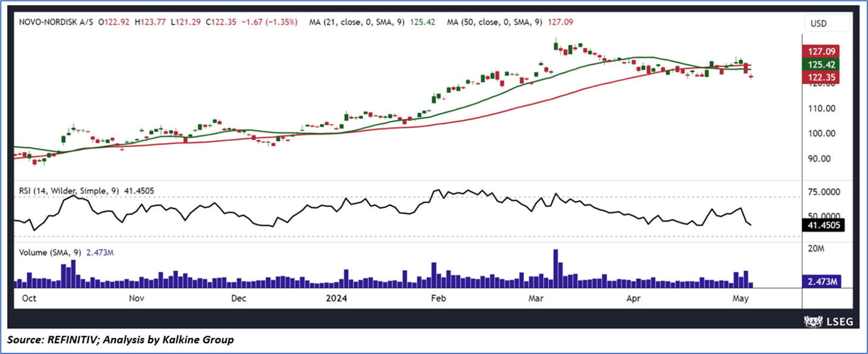Click the purple 2.473M volume axis tag
Image resolution: width=868 pixels, height=354 pixels.
[822, 281]
